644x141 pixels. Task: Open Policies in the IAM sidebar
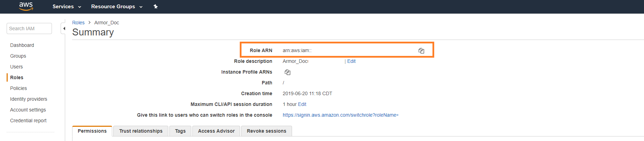point(18,88)
